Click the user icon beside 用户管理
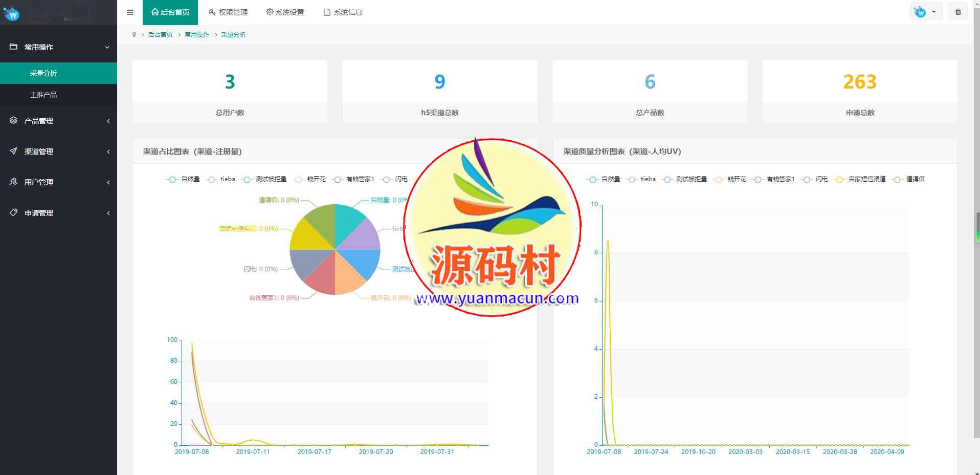The width and height of the screenshot is (980, 475). click(x=14, y=182)
